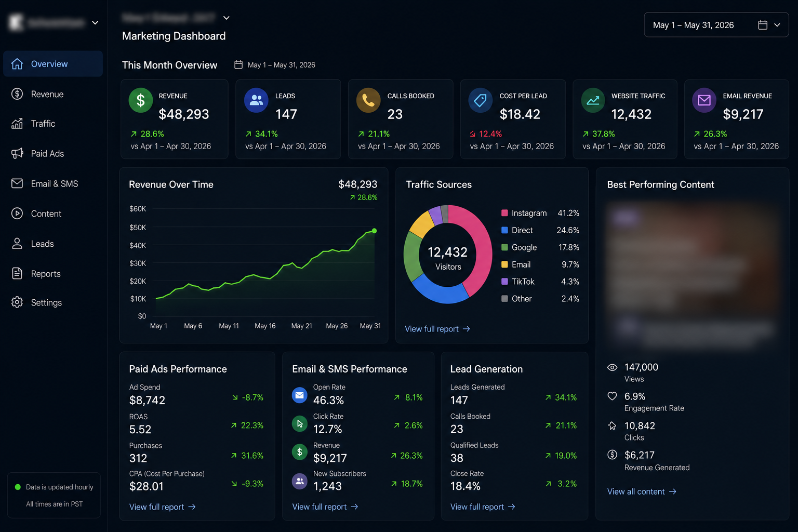The width and height of the screenshot is (798, 532).
Task: Expand the workspace switcher chevron in sidebar
Action: click(95, 23)
